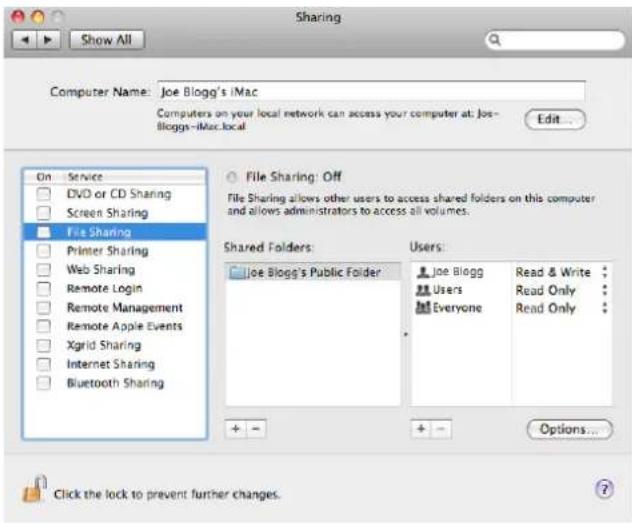632x523 pixels.
Task: Select the Web Sharing service row
Action: pos(115,269)
